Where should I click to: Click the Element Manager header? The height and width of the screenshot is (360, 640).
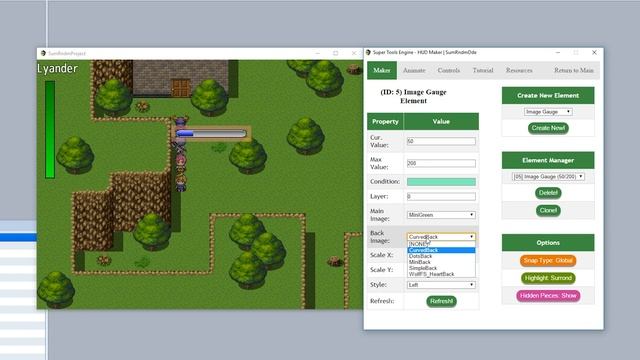click(548, 160)
